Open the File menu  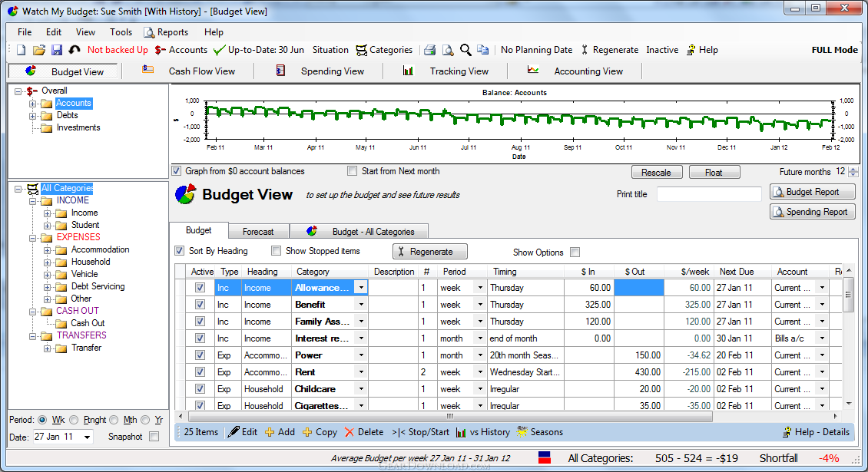coord(25,32)
